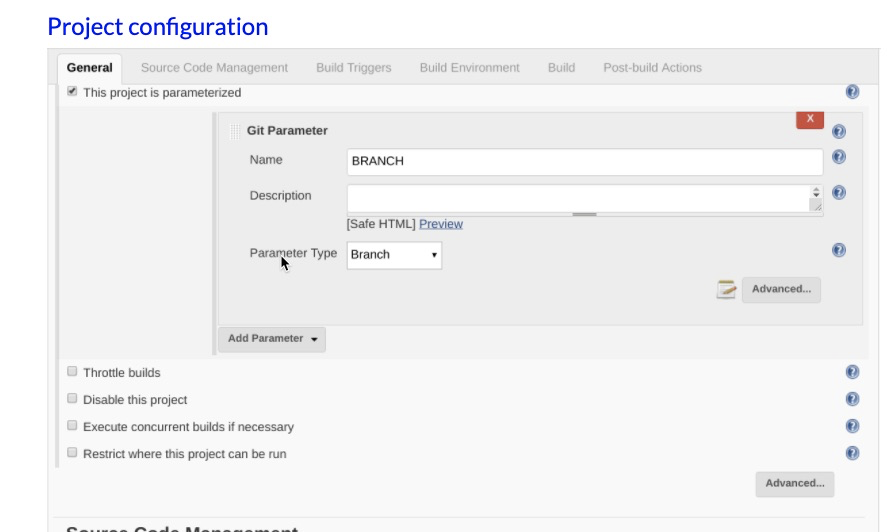Enable Throttle builds checkbox

click(x=72, y=371)
